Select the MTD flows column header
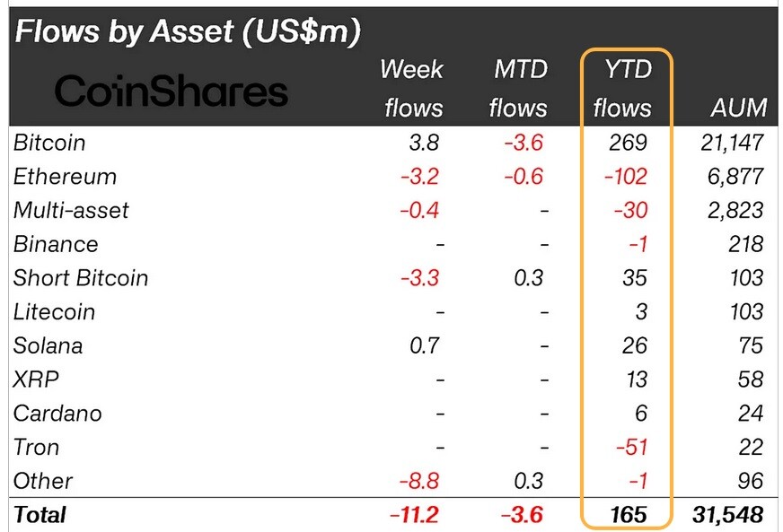Screen dimensions: 783x532 pos(518,88)
